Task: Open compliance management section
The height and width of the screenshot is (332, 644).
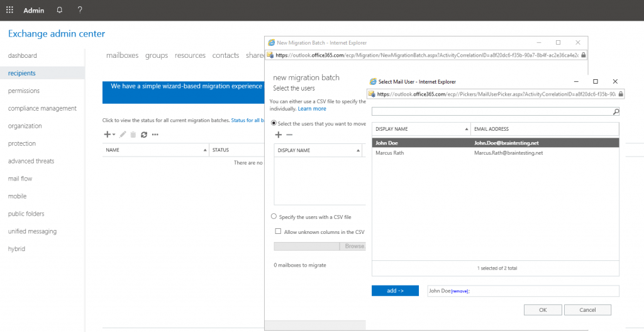Action: (x=42, y=109)
